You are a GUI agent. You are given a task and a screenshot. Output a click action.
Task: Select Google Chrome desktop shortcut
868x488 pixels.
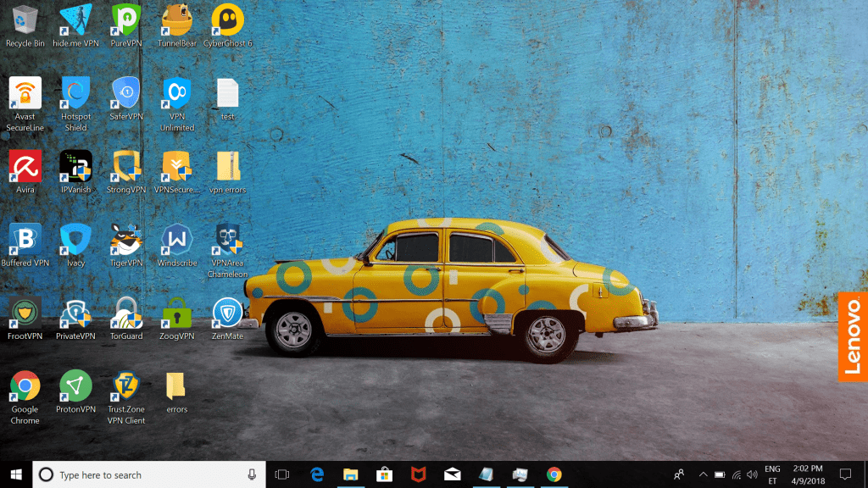coord(25,397)
